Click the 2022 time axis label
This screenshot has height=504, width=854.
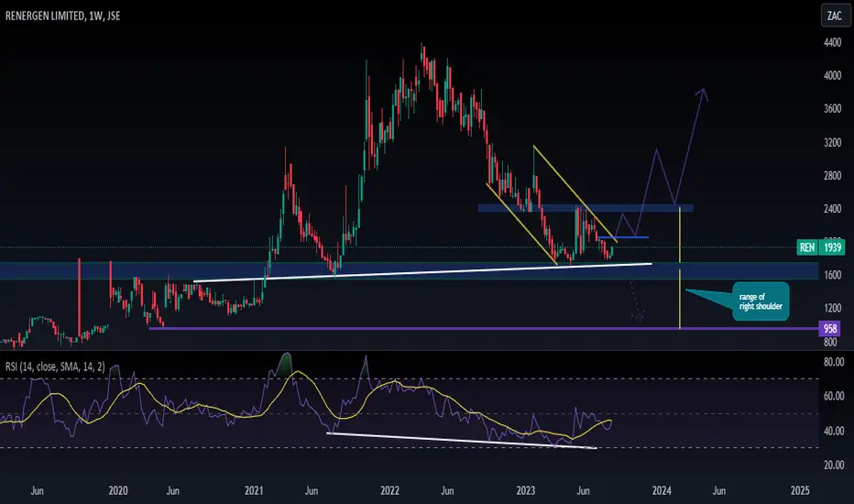point(390,490)
